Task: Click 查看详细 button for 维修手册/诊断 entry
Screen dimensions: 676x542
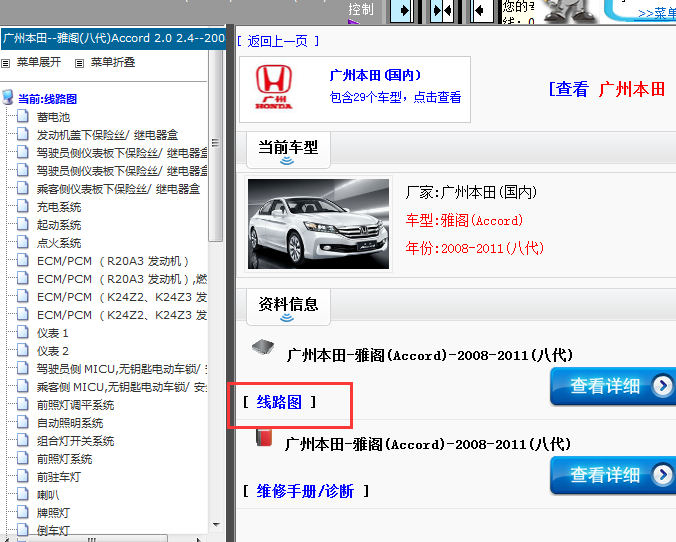Action: [x=613, y=475]
